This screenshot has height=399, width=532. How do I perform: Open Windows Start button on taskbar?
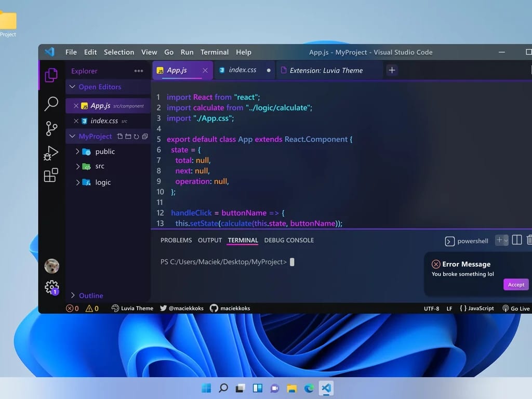coord(206,388)
